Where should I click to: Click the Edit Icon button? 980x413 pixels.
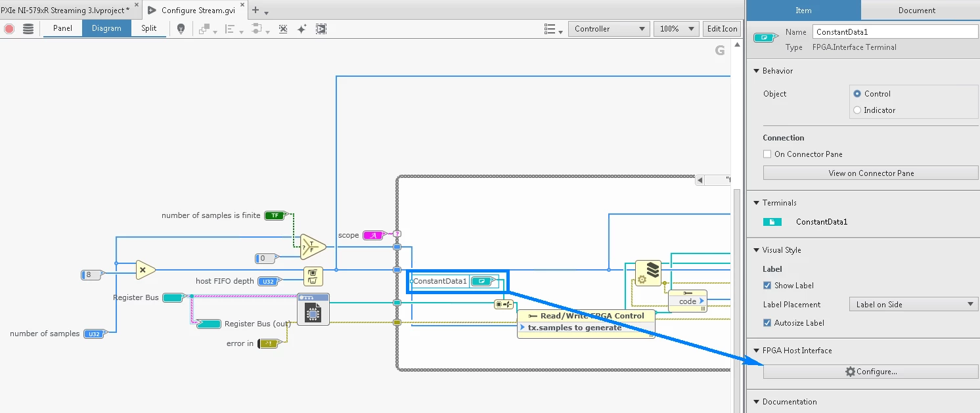(721, 28)
